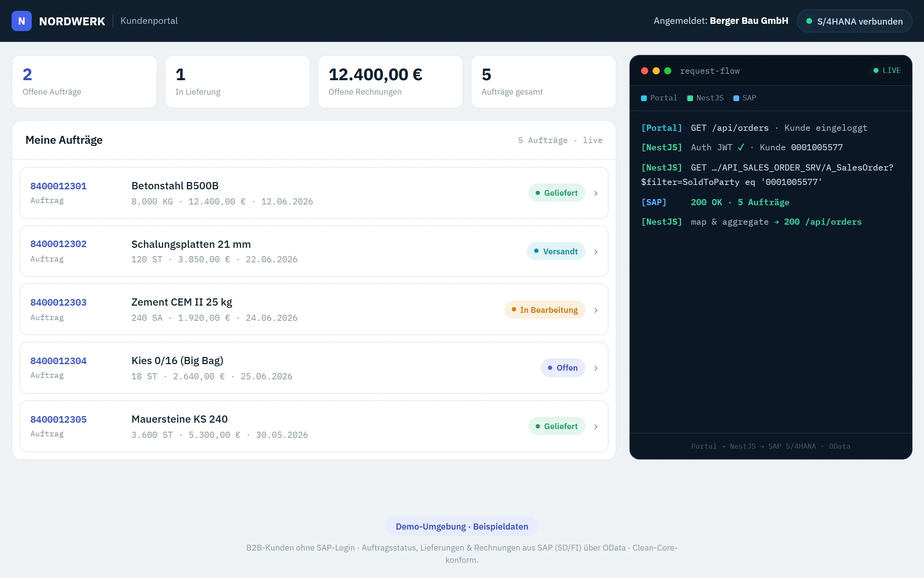Image resolution: width=924 pixels, height=578 pixels.
Task: Click the '120 ST · 3.850,00 €' detail line
Action: (x=214, y=260)
